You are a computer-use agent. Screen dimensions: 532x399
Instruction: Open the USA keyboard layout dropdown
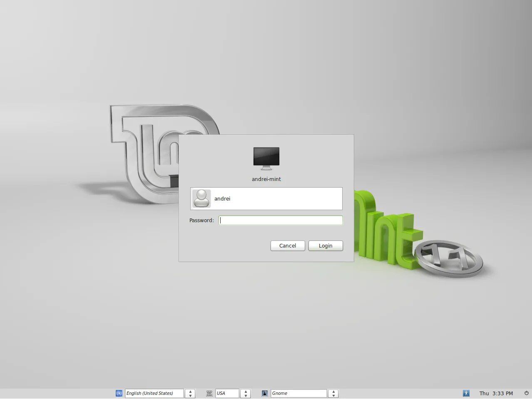[226, 393]
